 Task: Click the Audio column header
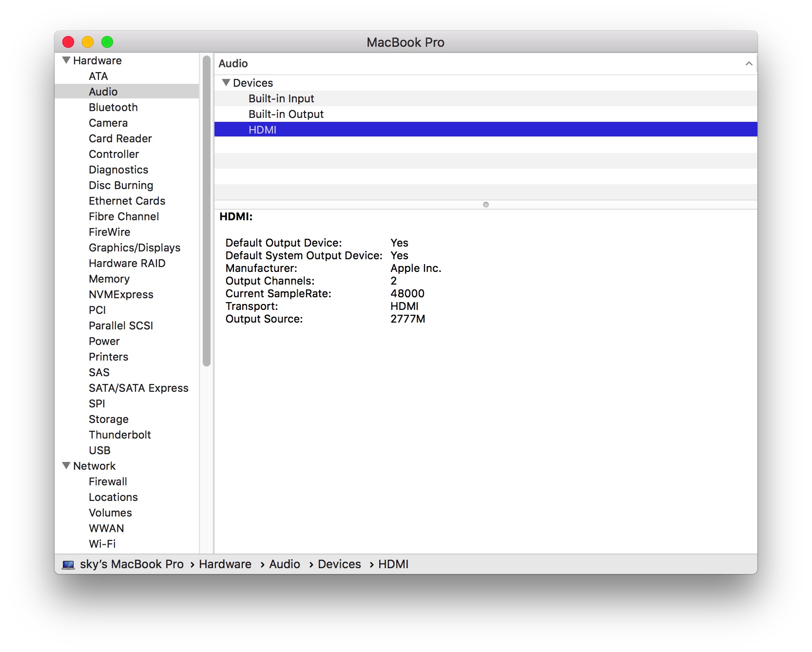coord(485,63)
